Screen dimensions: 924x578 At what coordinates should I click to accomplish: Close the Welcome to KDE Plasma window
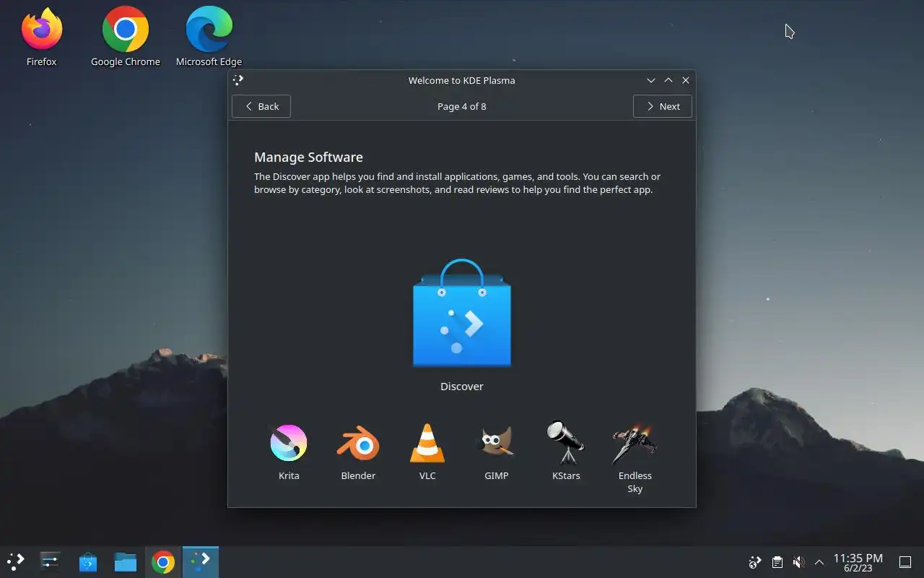click(686, 80)
